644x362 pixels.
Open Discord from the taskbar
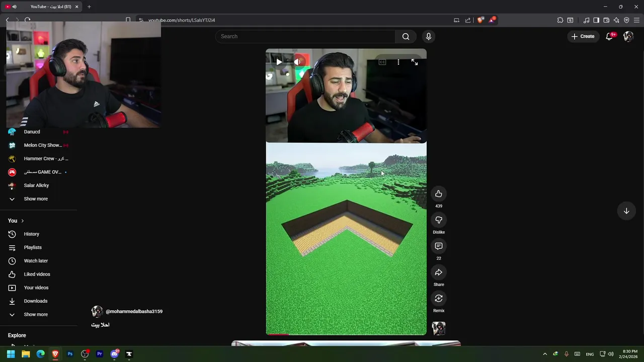(x=114, y=354)
